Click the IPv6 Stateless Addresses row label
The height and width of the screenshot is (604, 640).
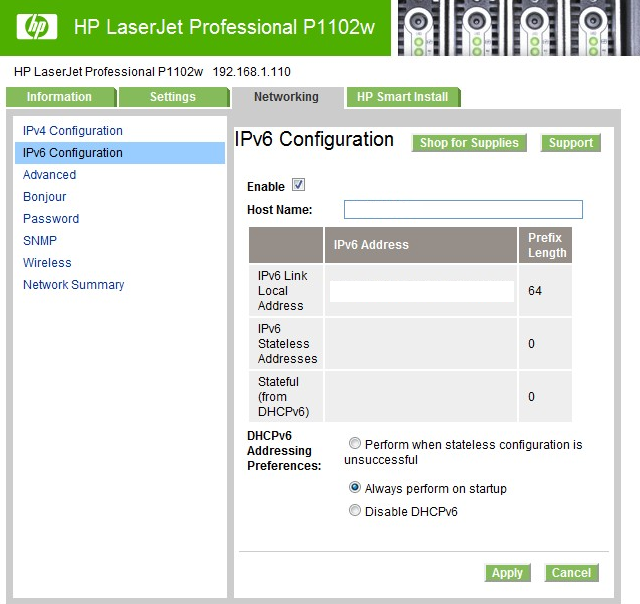[x=287, y=344]
